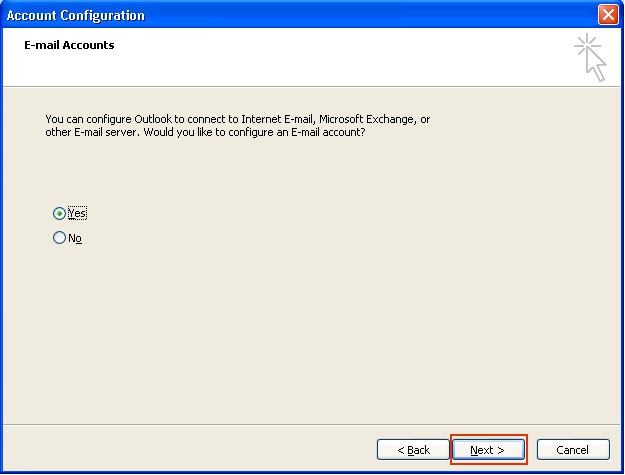Viewport: 625px width, 475px height.
Task: Cancel the account configuration
Action: pyautogui.click(x=573, y=449)
